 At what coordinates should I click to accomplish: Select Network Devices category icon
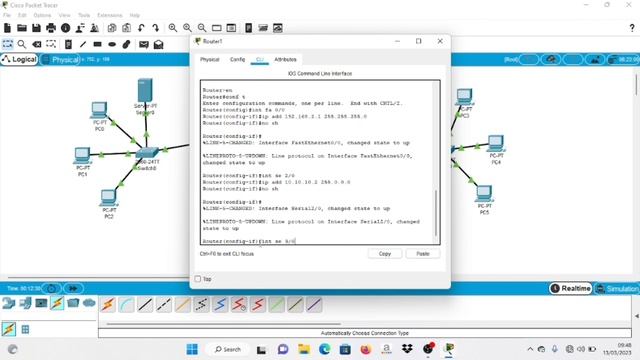[x=9, y=303]
